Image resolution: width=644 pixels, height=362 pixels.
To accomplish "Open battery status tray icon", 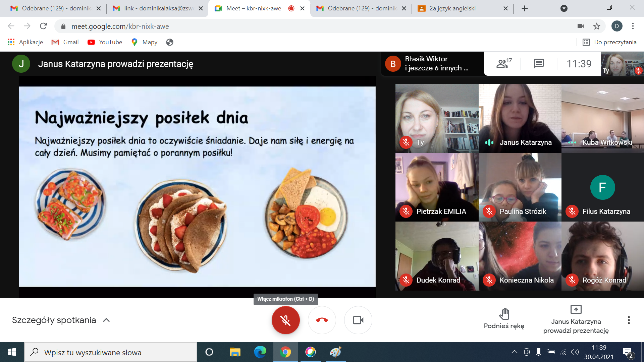I will (x=551, y=352).
